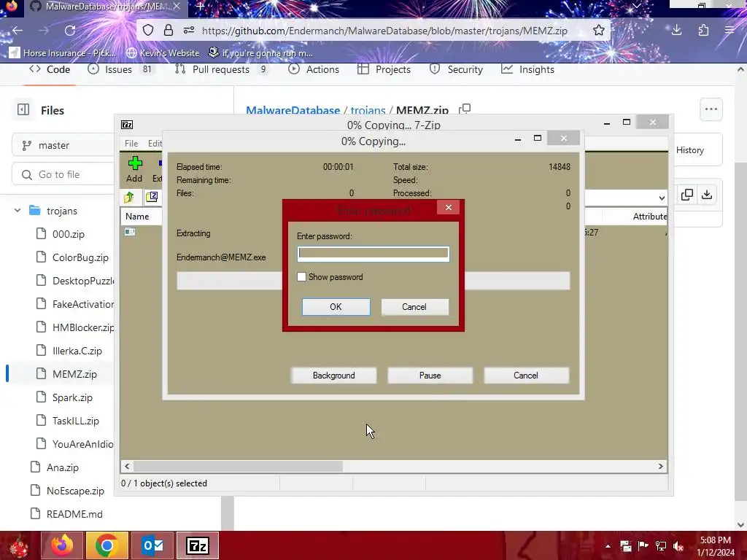Open Firefox extensions icon
Screen dimensions: 747x560
[x=704, y=31]
